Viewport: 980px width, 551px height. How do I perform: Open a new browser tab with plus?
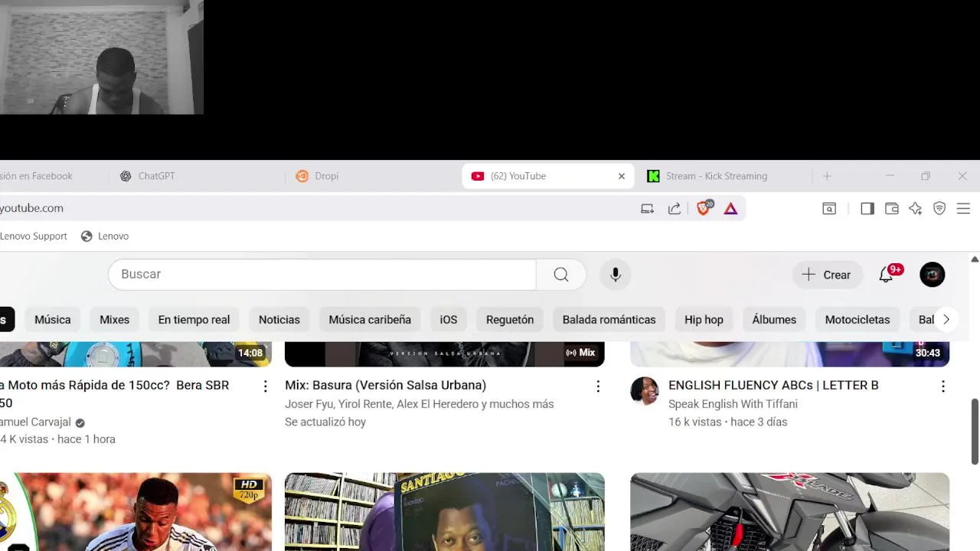(827, 176)
